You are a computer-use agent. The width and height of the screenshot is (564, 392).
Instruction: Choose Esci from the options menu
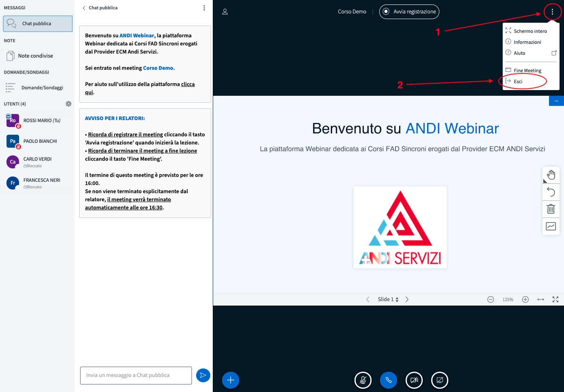(x=518, y=82)
